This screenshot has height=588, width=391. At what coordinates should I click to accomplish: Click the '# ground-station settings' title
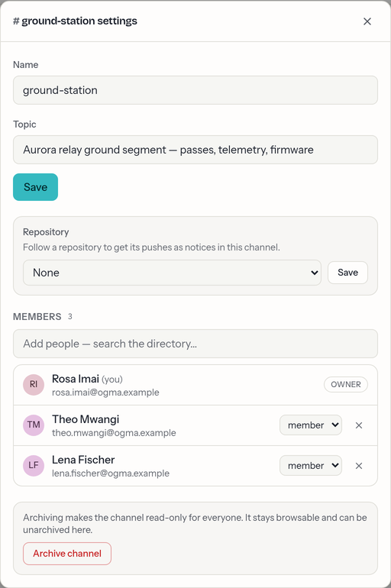(x=75, y=21)
